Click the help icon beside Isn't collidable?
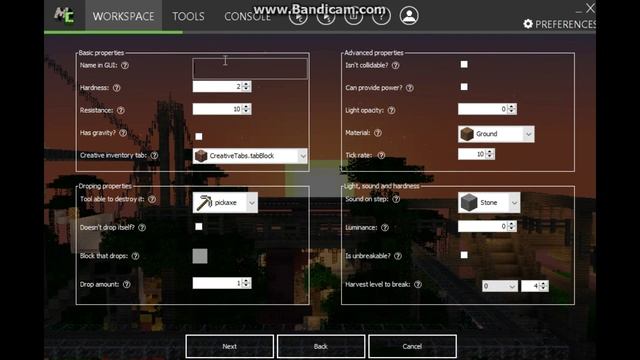The image size is (640, 360). pyautogui.click(x=396, y=65)
